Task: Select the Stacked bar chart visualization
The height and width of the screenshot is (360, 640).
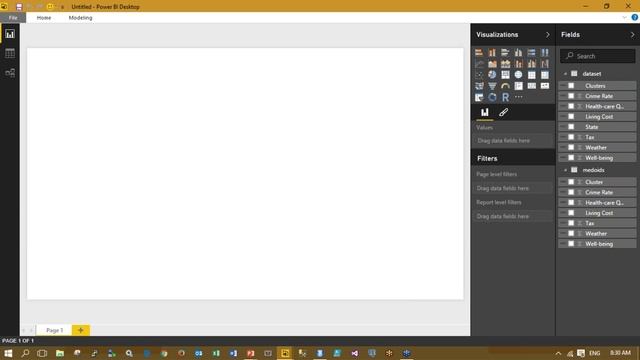Action: [479, 53]
